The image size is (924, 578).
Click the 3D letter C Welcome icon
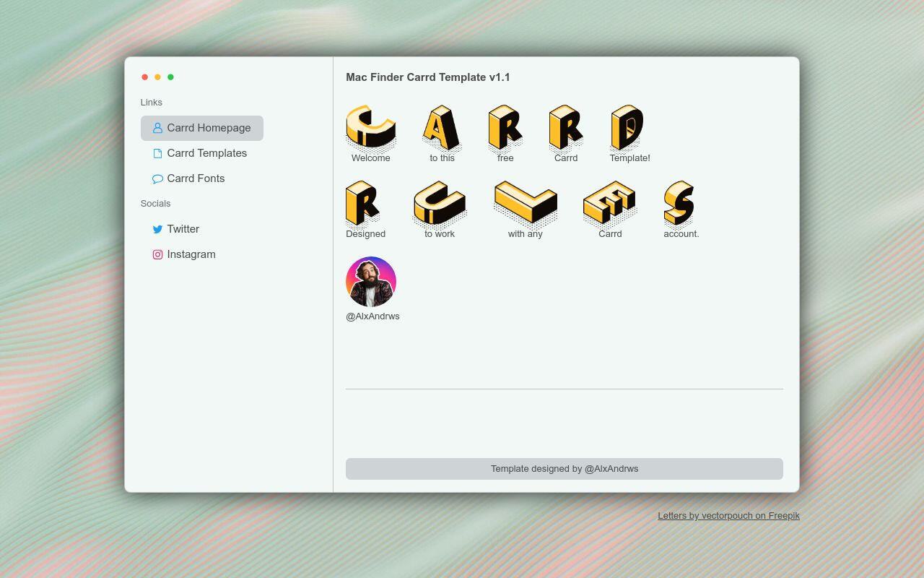click(x=370, y=128)
